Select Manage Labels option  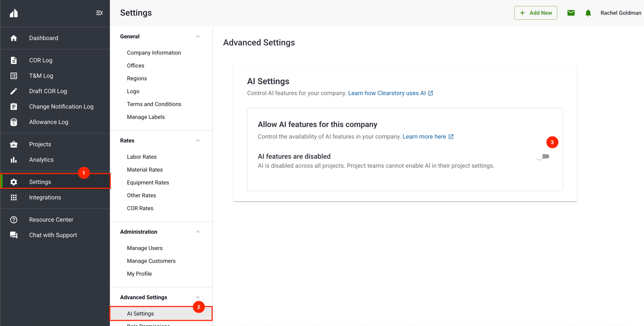(x=146, y=117)
